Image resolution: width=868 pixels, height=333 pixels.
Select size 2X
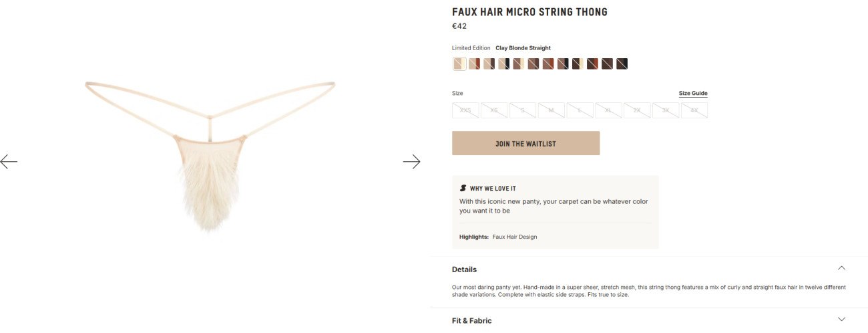tap(637, 110)
